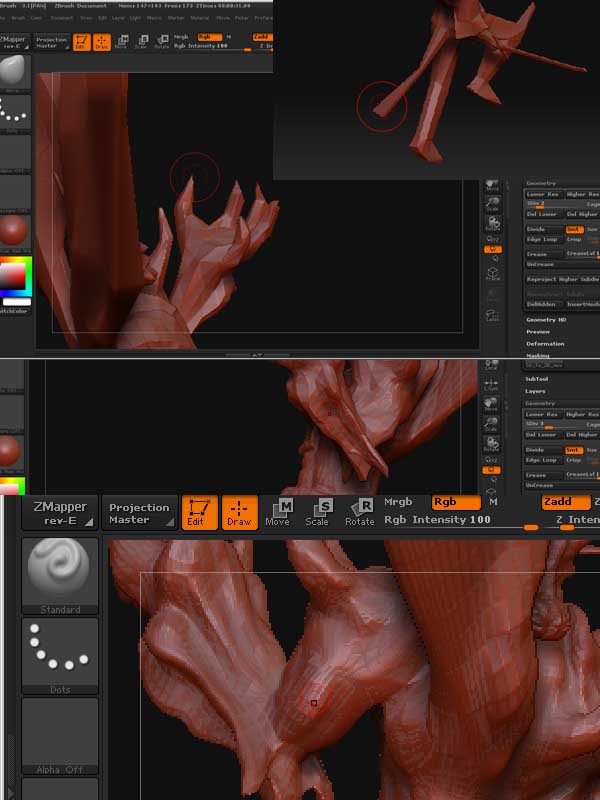Click the Scale zoom icon on the middle screenshot's shelf
The width and height of the screenshot is (600, 800).
point(491,424)
